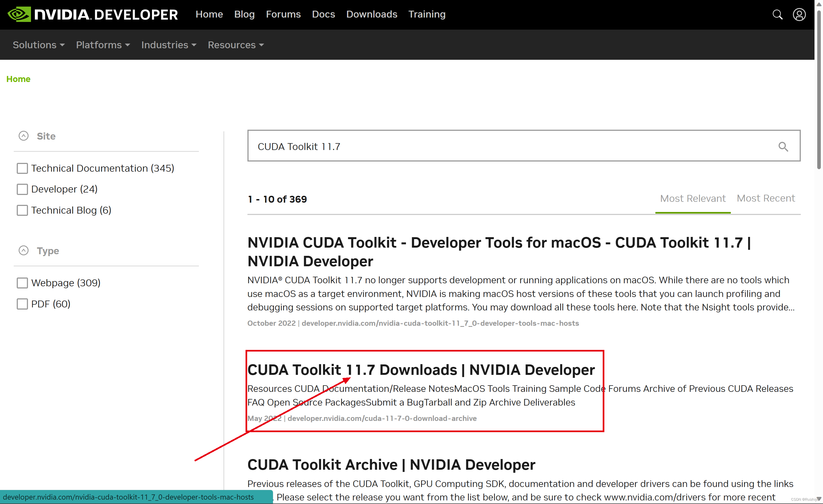The width and height of the screenshot is (823, 504).
Task: Open CUDA Toolkit 11.7 Downloads result
Action: [x=421, y=370]
